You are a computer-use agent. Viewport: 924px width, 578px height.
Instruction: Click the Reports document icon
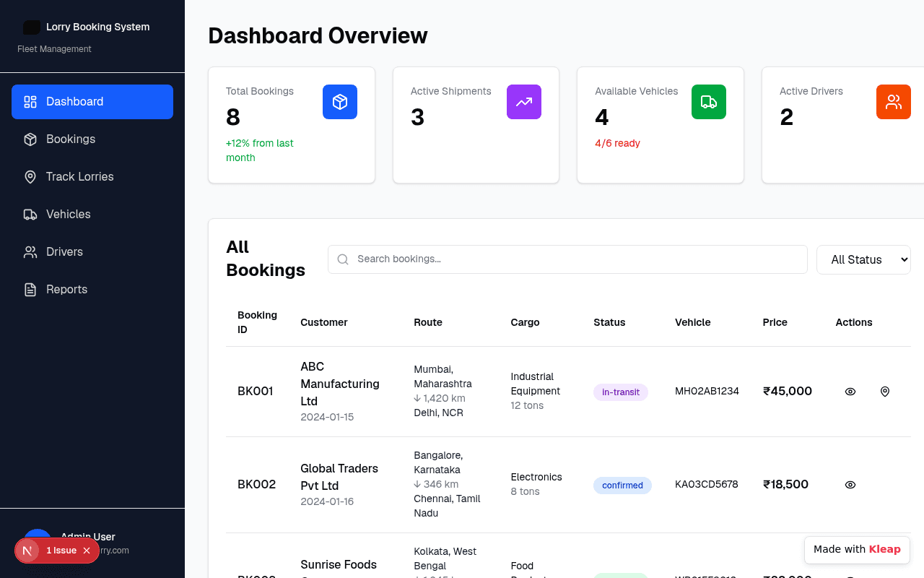click(x=30, y=290)
